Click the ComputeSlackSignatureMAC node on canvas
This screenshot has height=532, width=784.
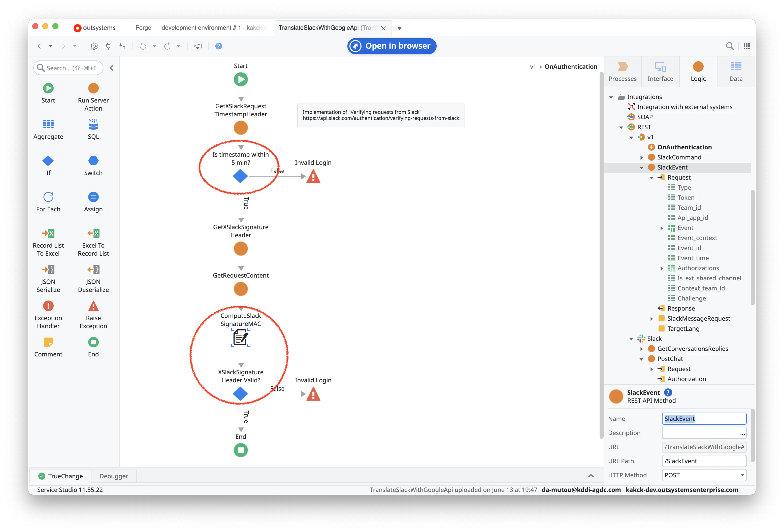pos(241,337)
